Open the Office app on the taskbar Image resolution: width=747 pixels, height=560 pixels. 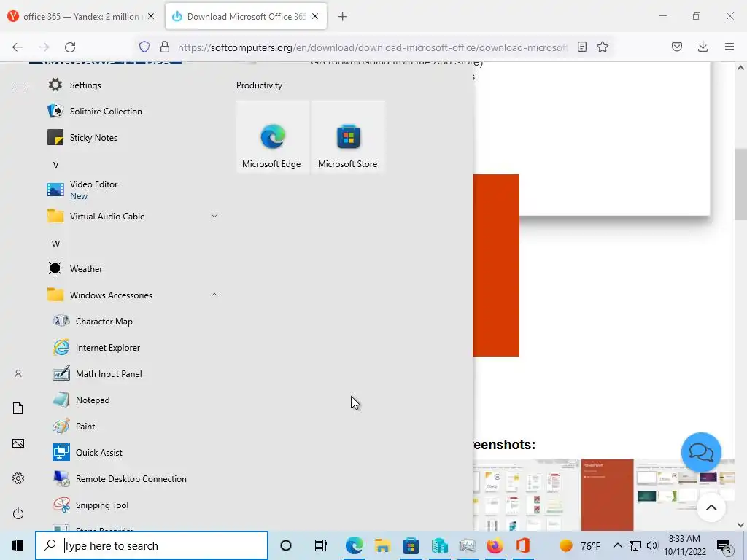(x=523, y=545)
